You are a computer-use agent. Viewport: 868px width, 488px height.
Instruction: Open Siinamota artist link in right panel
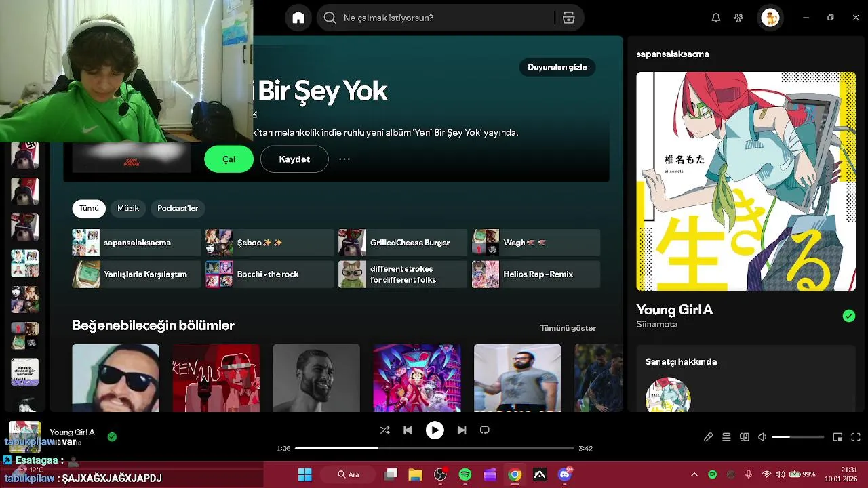pos(656,325)
